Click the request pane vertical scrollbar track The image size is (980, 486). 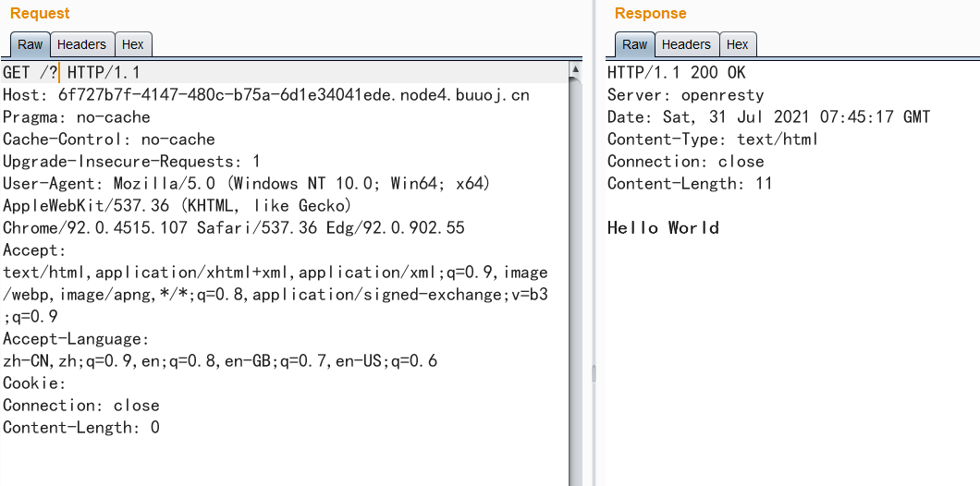click(576, 281)
